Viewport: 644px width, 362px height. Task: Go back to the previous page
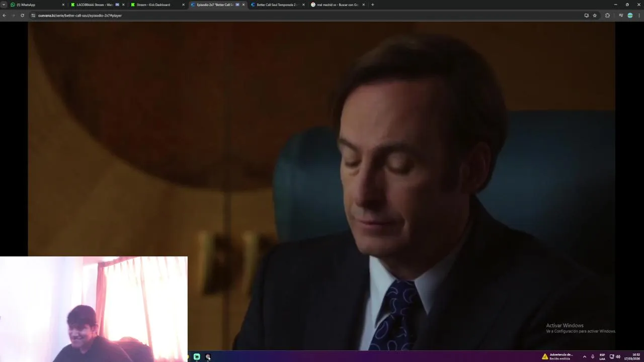click(x=4, y=16)
